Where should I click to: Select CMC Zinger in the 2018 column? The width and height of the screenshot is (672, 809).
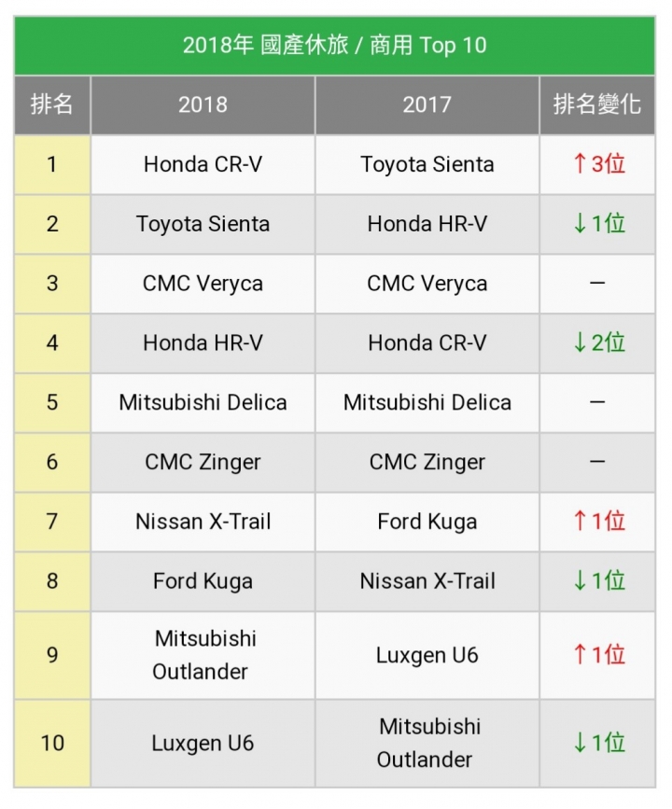(203, 462)
